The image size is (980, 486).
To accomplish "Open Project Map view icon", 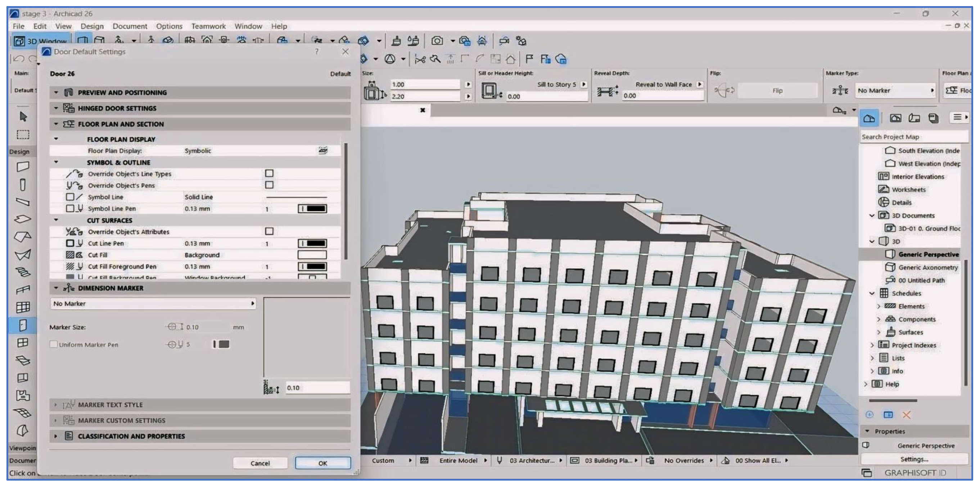I will [x=869, y=119].
